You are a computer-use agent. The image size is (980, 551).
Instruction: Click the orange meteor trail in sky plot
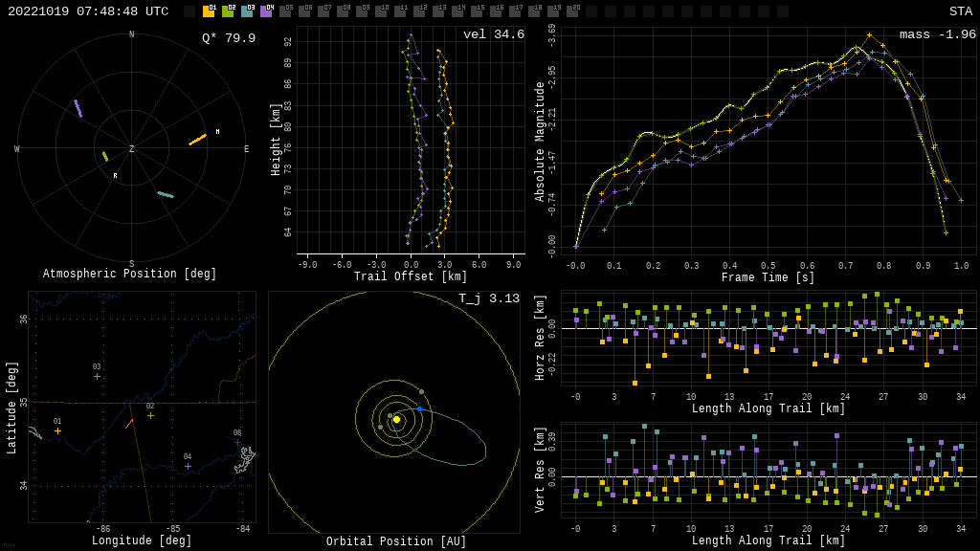click(x=197, y=140)
